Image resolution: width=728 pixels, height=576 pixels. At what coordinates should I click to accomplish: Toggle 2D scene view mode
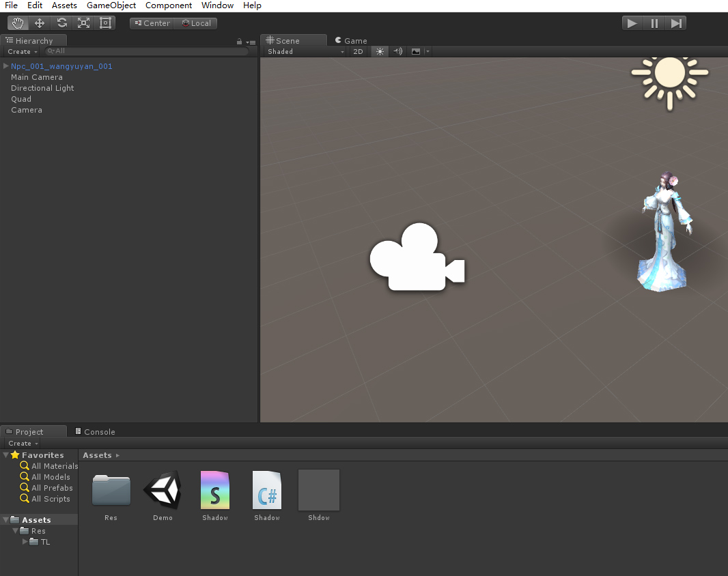(358, 51)
